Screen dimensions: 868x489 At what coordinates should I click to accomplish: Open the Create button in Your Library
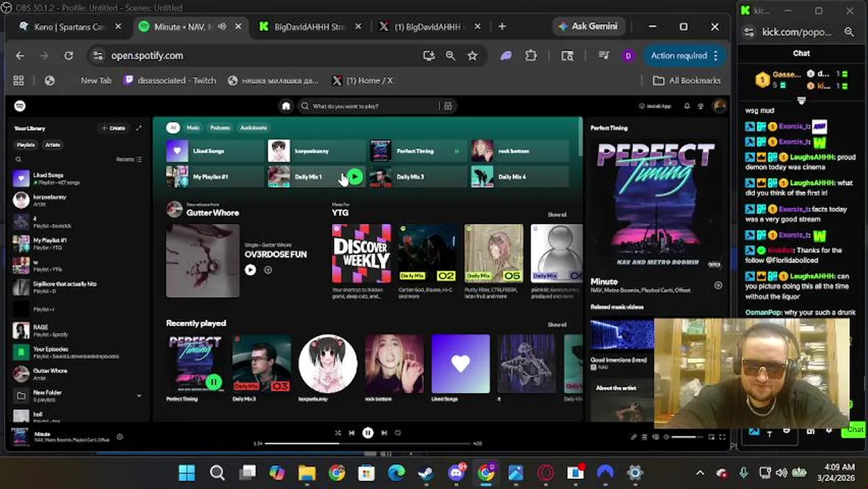[113, 128]
